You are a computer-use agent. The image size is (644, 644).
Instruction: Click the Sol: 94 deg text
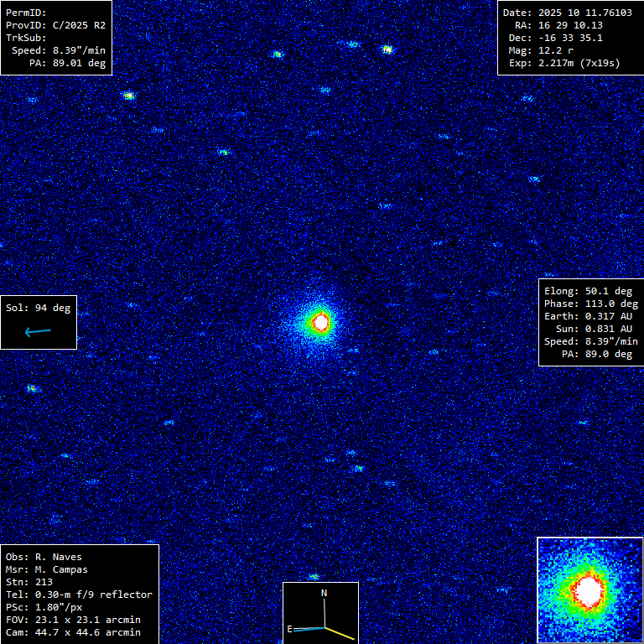pos(38,308)
